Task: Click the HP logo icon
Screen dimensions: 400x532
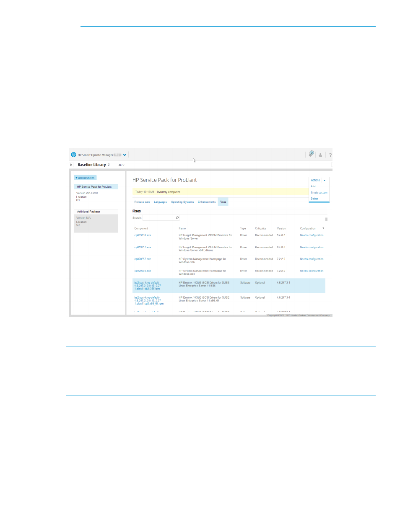Action: tap(73, 155)
